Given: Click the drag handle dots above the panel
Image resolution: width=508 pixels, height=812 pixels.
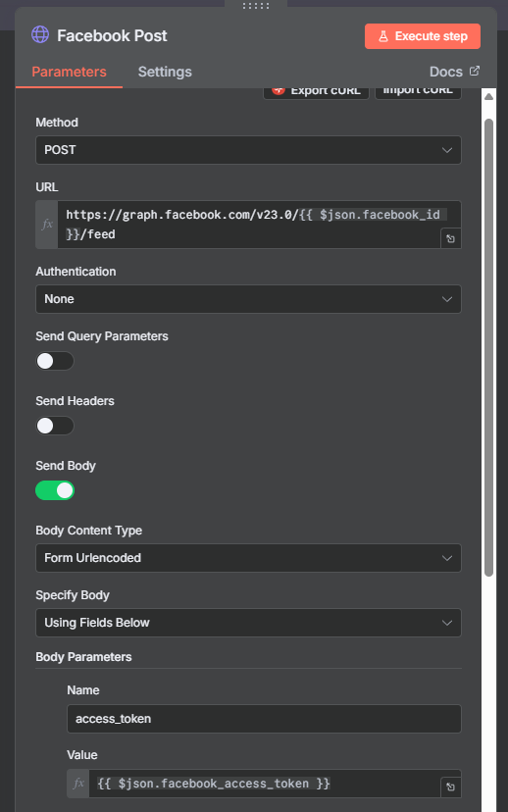Looking at the screenshot, I should 256,6.
